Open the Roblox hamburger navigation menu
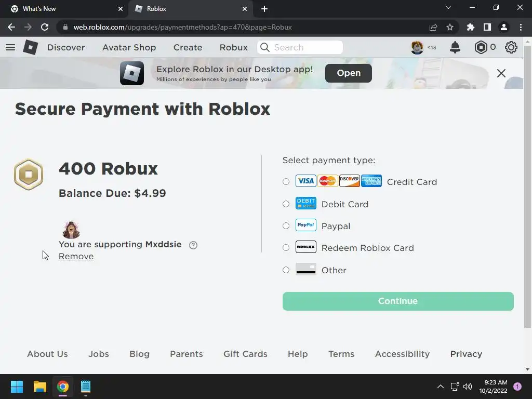 click(10, 47)
